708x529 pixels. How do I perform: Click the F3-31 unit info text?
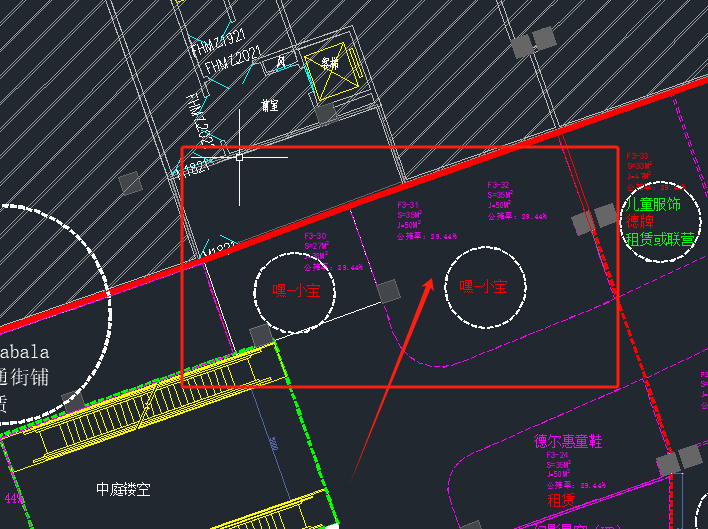coord(426,220)
